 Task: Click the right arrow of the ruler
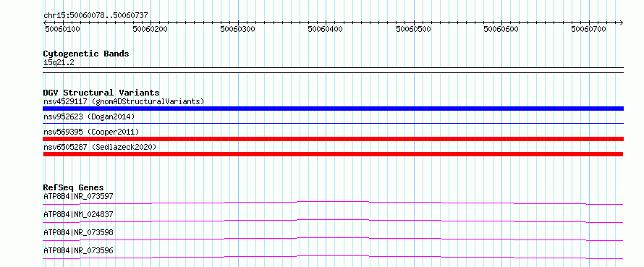(x=621, y=22)
